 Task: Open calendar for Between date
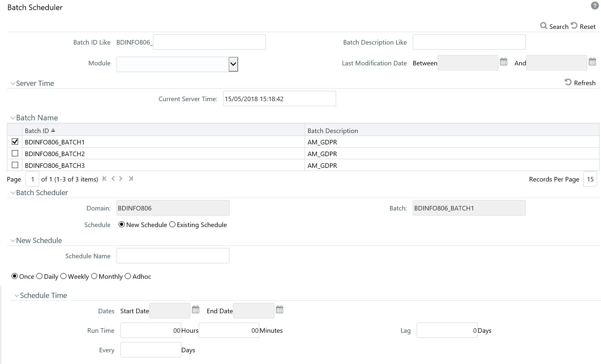click(503, 61)
